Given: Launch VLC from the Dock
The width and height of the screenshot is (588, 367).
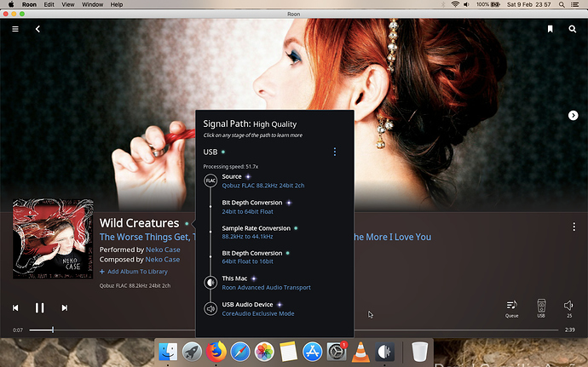Looking at the screenshot, I should tap(360, 352).
